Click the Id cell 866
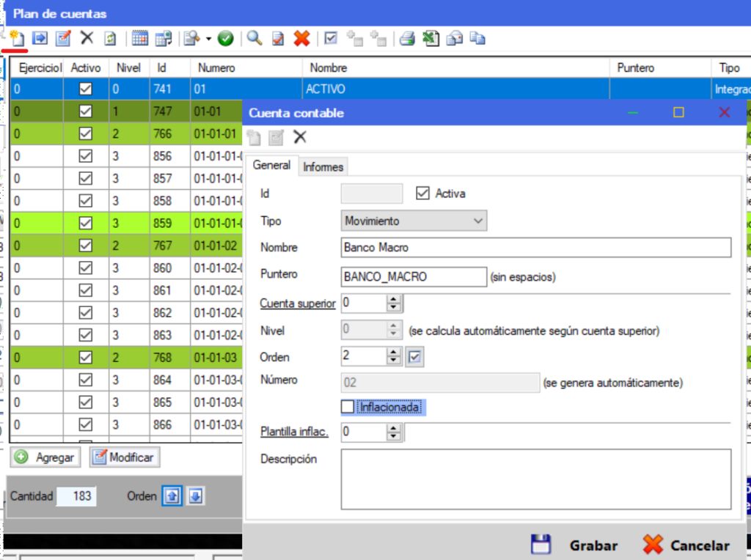751x560 pixels. pyautogui.click(x=170, y=424)
